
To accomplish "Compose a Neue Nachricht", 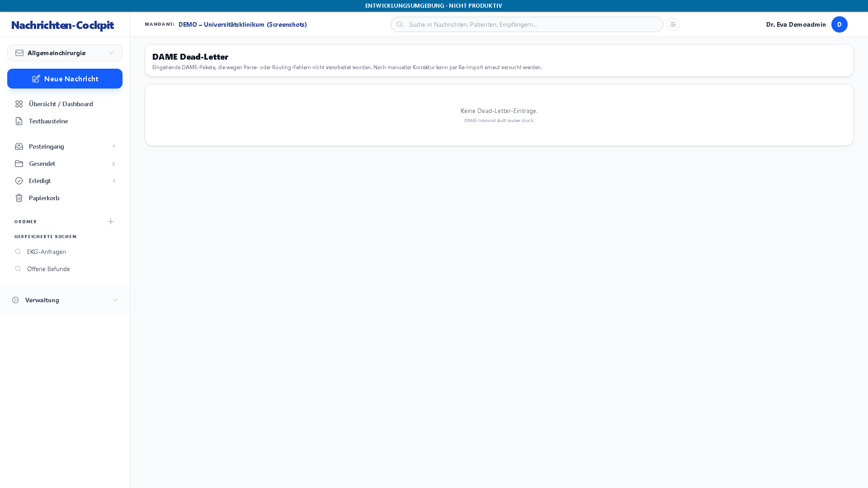I will (65, 79).
